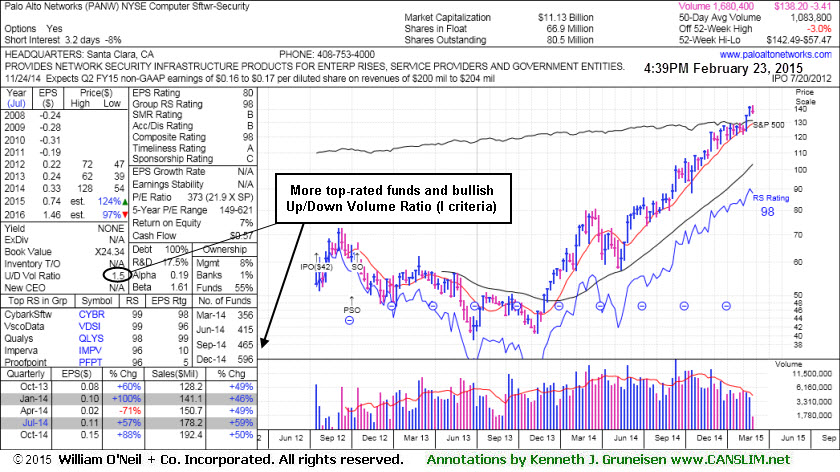Select the Apr-14 -71% EPS change
The height and width of the screenshot is (472, 840).
pyautogui.click(x=129, y=410)
